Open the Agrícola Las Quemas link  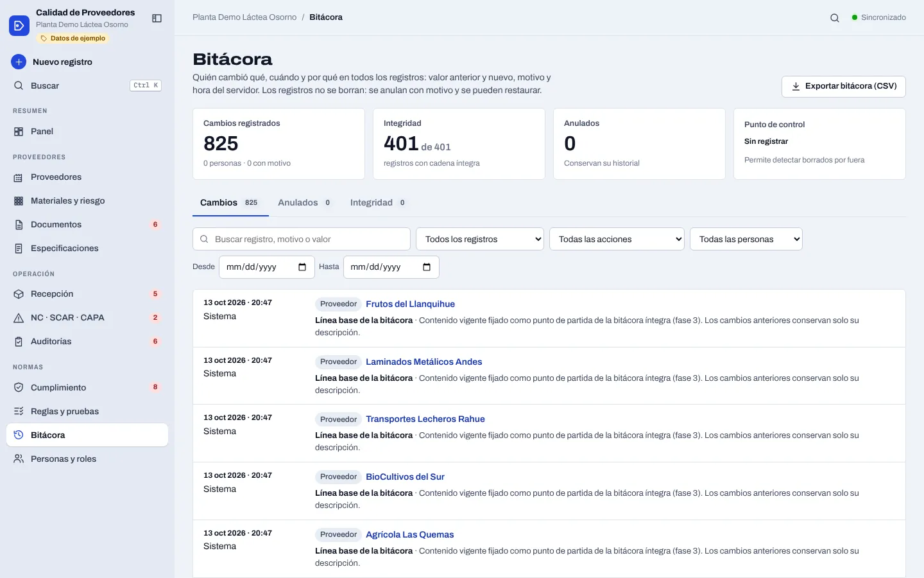pos(410,535)
